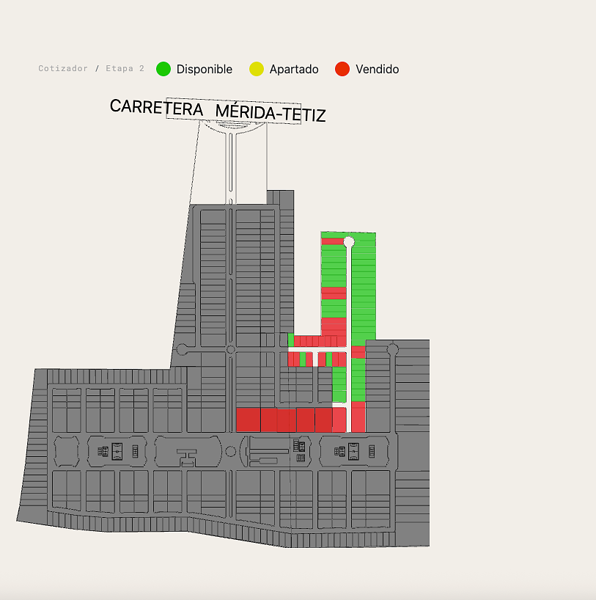596x600 pixels.
Task: Select the green lot at west end of white street
Action: click(291, 340)
